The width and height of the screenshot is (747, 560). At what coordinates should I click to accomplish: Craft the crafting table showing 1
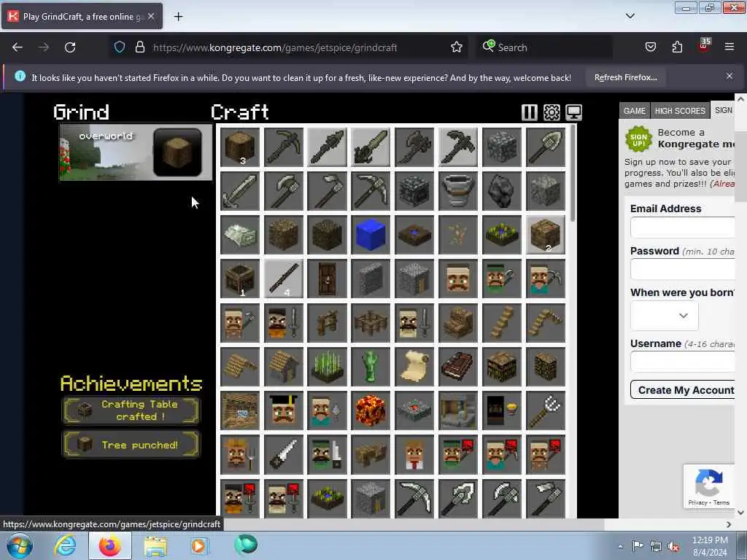click(240, 279)
